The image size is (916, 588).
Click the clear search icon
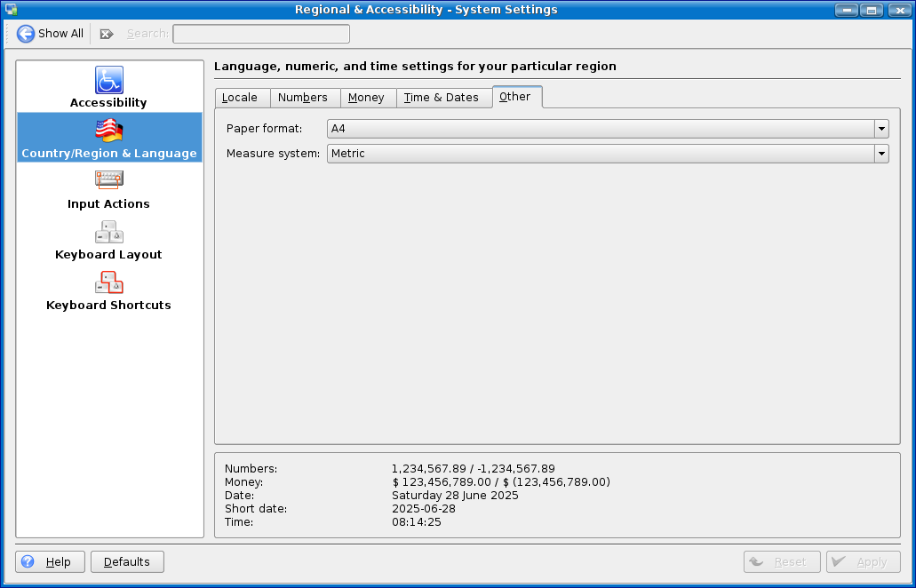pyautogui.click(x=107, y=34)
